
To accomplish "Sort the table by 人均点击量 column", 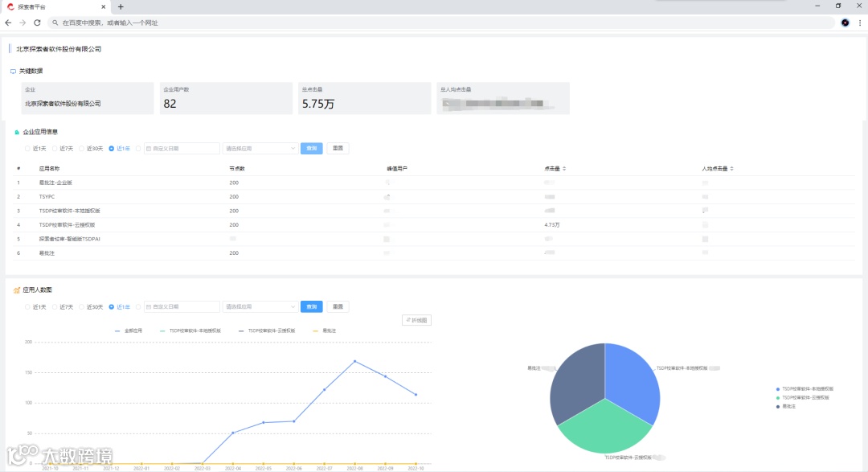I will coord(732,168).
